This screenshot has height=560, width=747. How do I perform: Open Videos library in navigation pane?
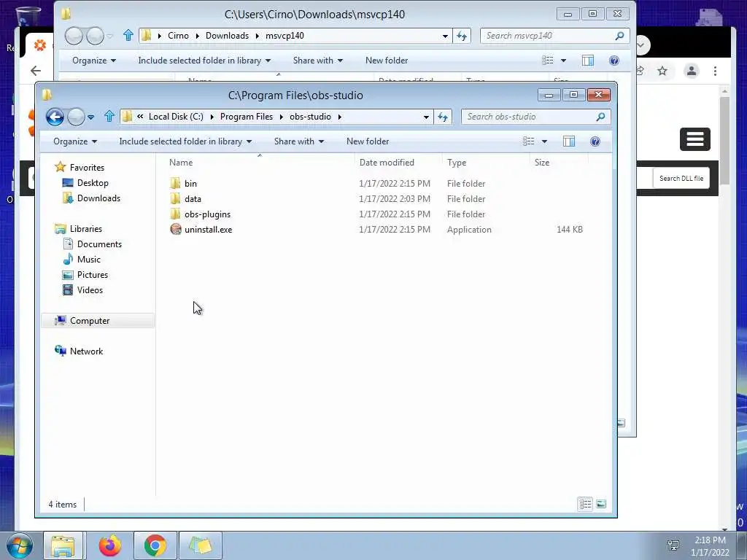(90, 290)
